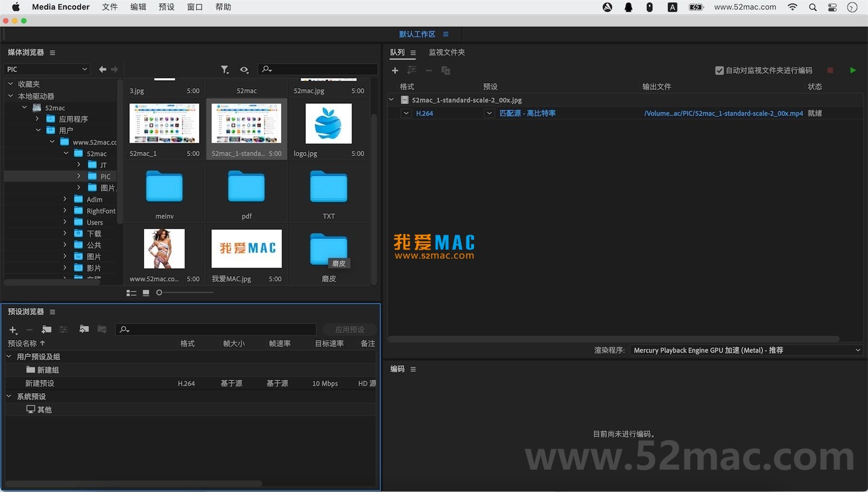Click the output file path link ending in .mp4
Screen dimensions: 868x492
[723, 113]
